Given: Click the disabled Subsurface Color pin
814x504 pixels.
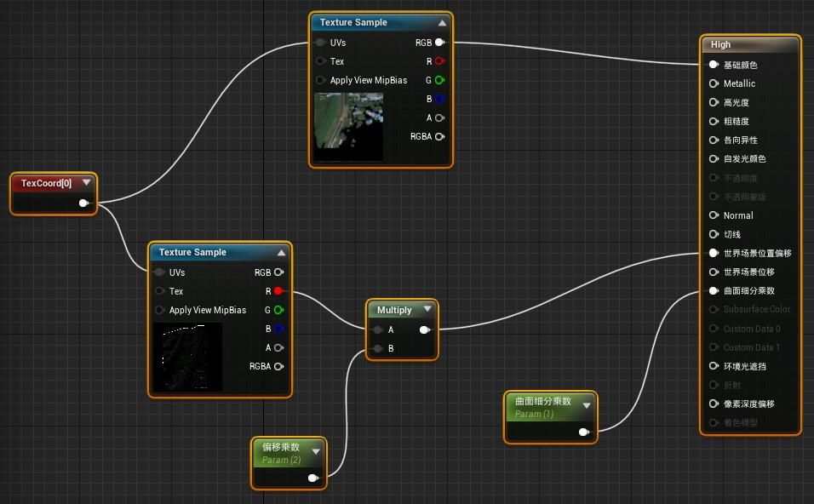Looking at the screenshot, I should pyautogui.click(x=714, y=309).
